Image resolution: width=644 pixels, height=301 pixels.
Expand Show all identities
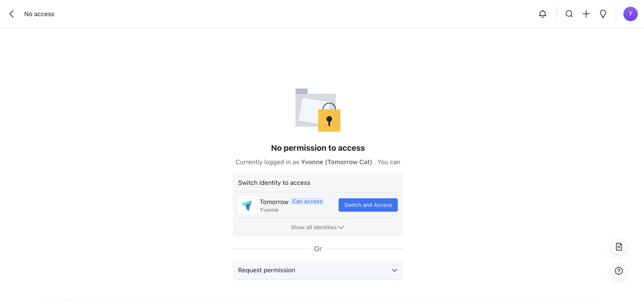pyautogui.click(x=317, y=228)
